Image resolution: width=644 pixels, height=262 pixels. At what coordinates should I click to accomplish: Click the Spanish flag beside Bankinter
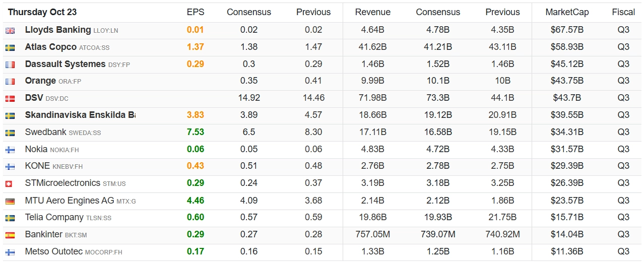(x=10, y=235)
